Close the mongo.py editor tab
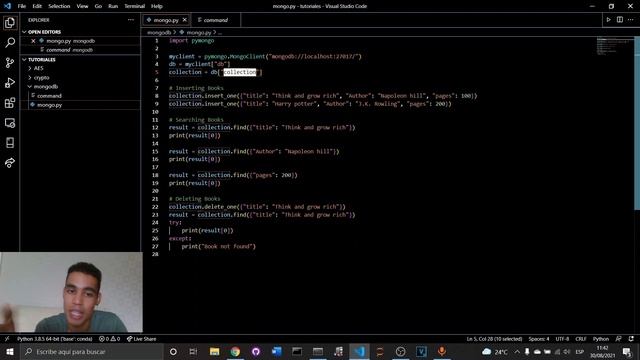Image resolution: width=640 pixels, height=360 pixels. click(184, 20)
